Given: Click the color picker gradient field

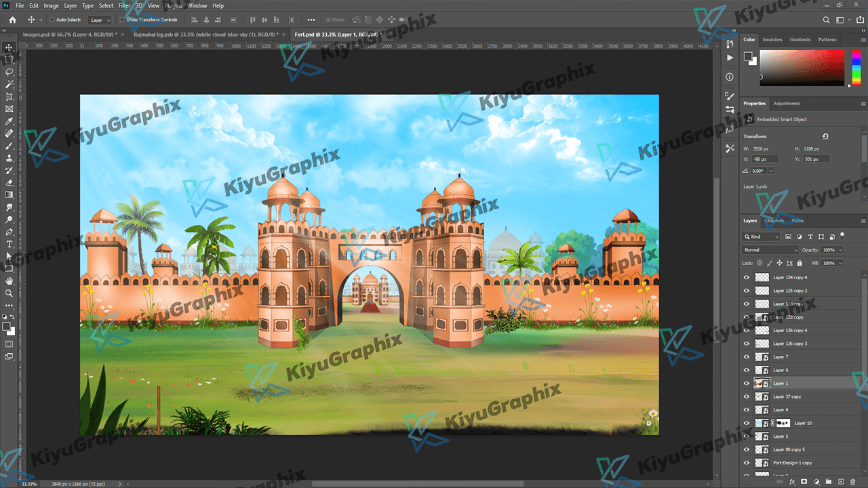Looking at the screenshot, I should pos(802,68).
